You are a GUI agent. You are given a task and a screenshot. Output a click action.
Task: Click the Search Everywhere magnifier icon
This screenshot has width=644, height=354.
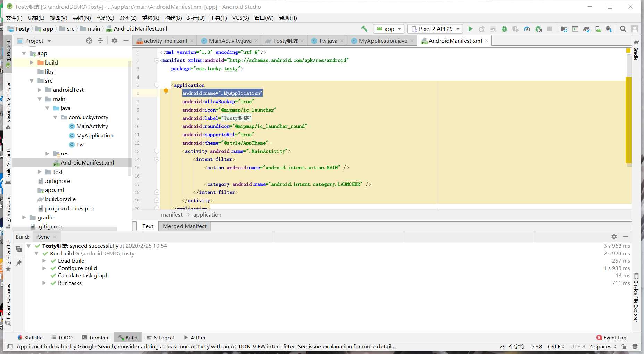(623, 29)
